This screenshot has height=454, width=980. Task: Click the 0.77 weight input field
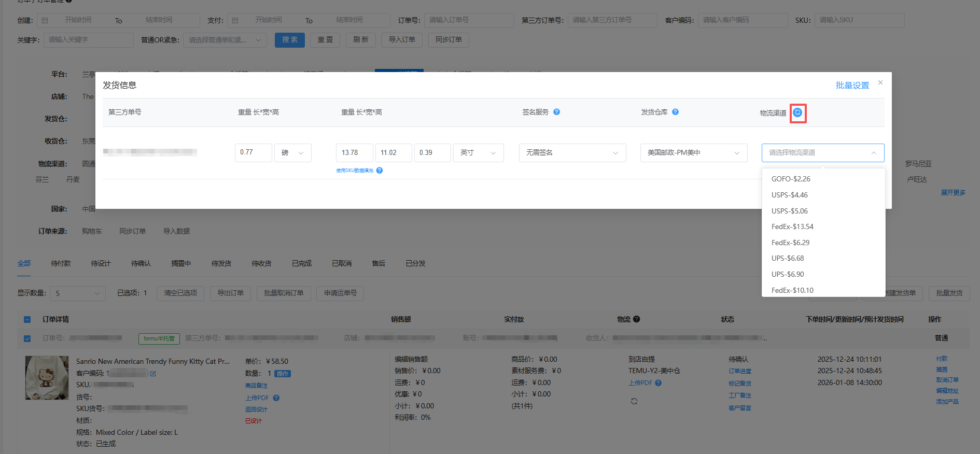coord(253,153)
